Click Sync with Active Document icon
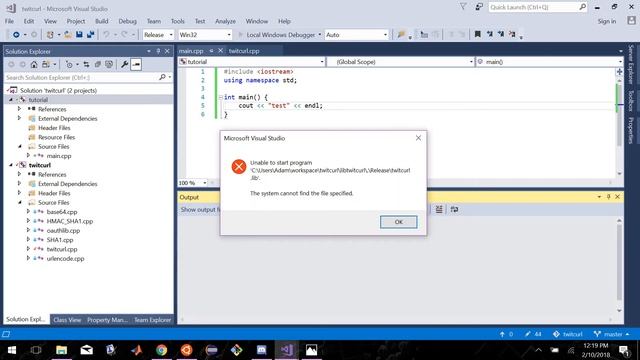Screen dimensions: 640x360 (x=87, y=64)
